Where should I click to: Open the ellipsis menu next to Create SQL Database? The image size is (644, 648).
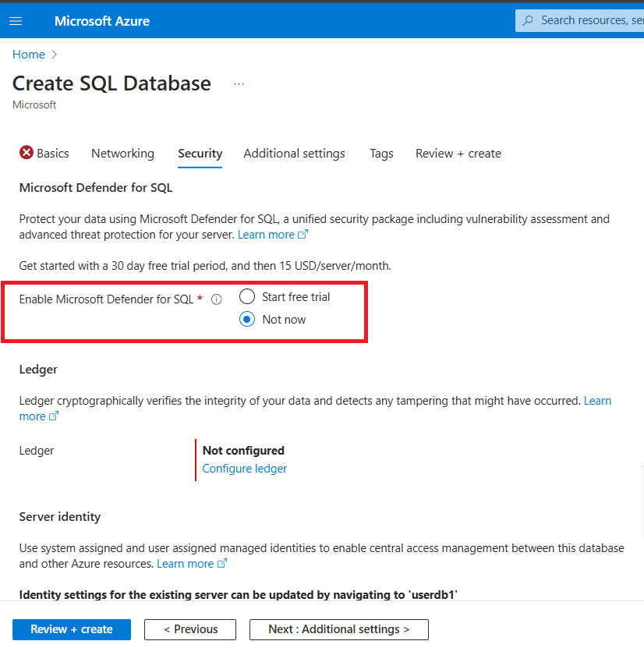[239, 84]
